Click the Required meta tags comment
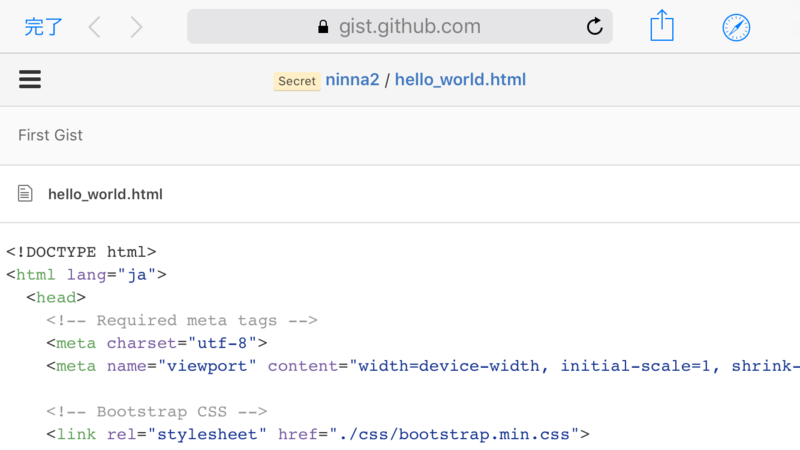800x450 pixels. coord(182,320)
